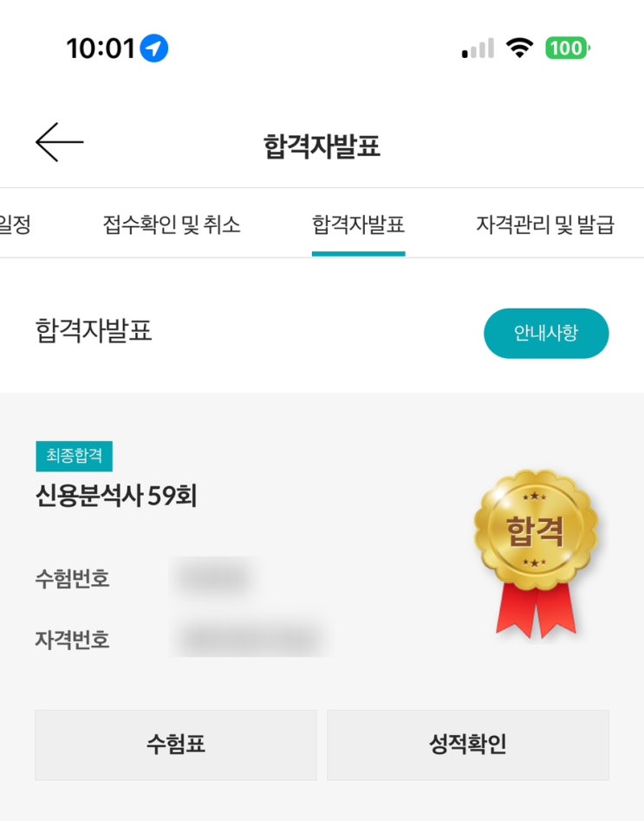Tap the 합격자발표 page header title
Viewport: 644px width, 839px height.
point(322,146)
